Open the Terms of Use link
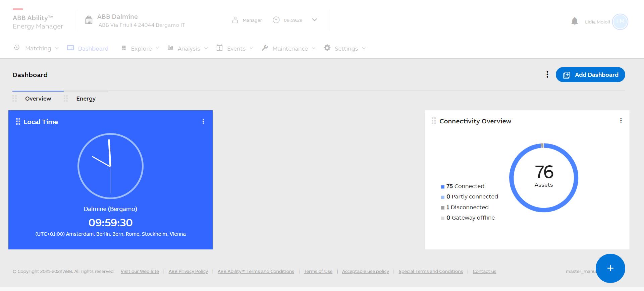 pyautogui.click(x=318, y=271)
